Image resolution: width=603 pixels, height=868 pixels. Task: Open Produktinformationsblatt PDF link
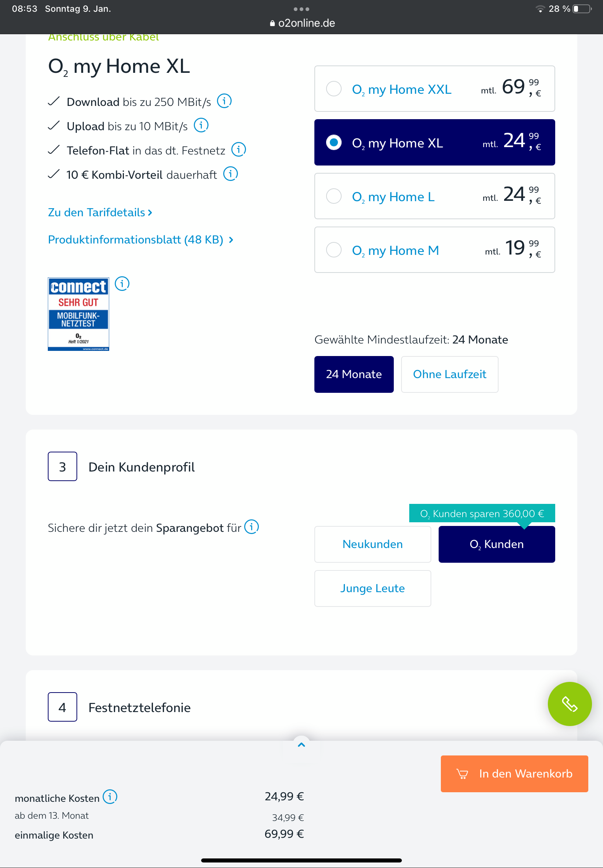click(x=140, y=239)
